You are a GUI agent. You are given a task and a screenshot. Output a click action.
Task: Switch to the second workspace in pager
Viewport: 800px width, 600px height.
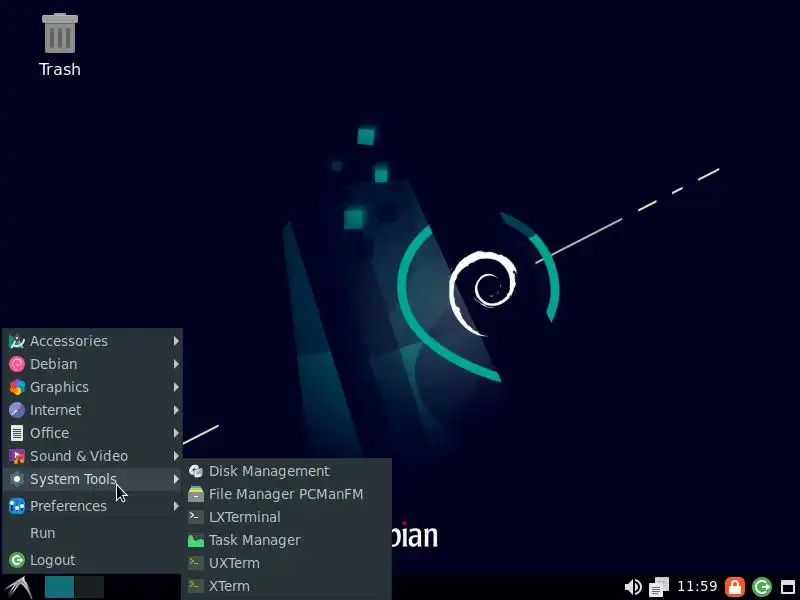[90, 587]
